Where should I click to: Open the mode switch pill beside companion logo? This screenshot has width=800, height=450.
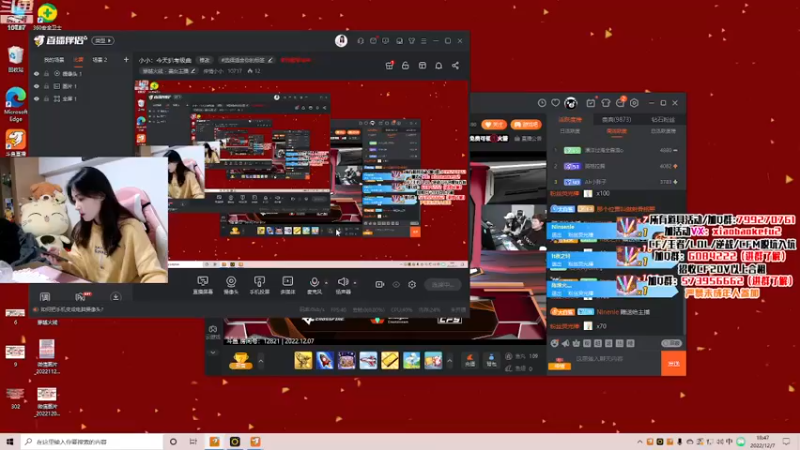(x=103, y=41)
